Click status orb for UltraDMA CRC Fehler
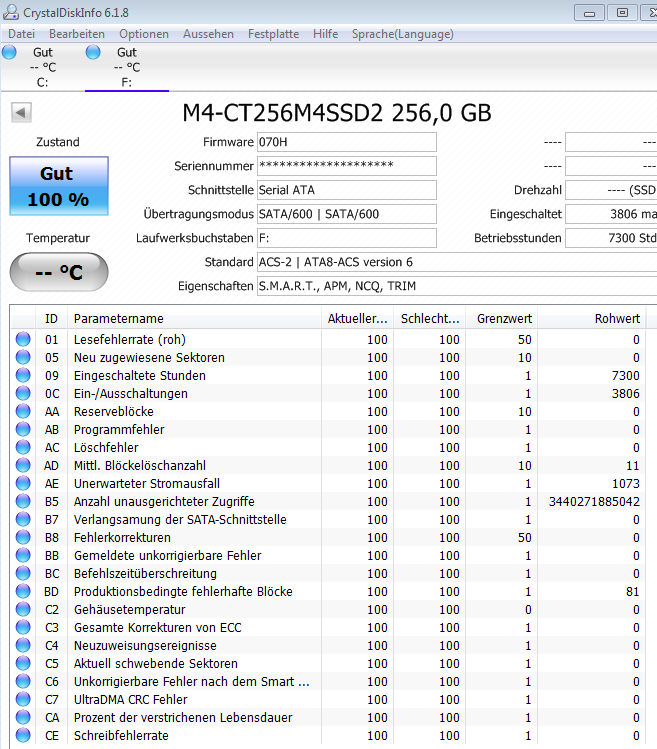Image resolution: width=657 pixels, height=749 pixels. tap(23, 699)
